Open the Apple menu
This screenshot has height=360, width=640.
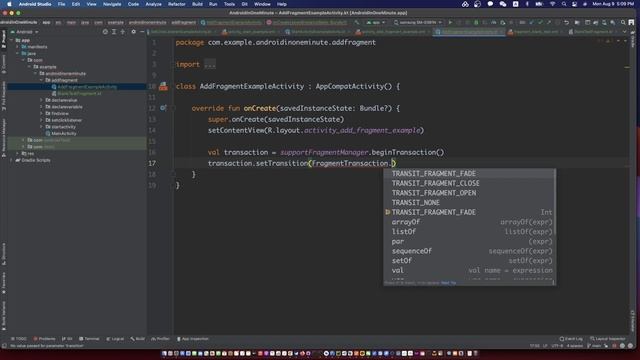click(x=9, y=4)
